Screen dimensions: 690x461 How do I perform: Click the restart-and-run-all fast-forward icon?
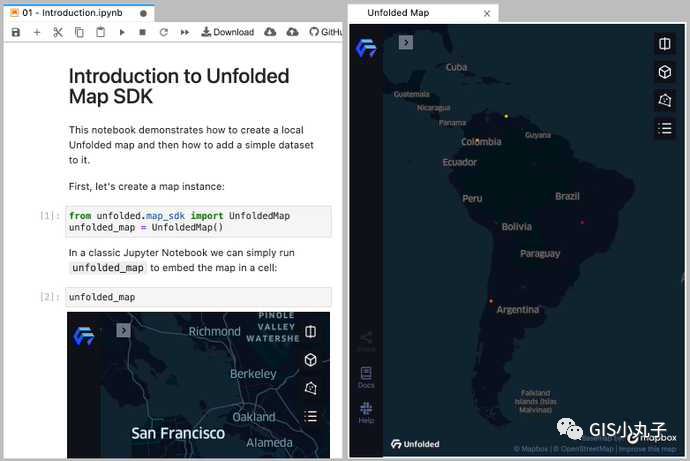(185, 32)
